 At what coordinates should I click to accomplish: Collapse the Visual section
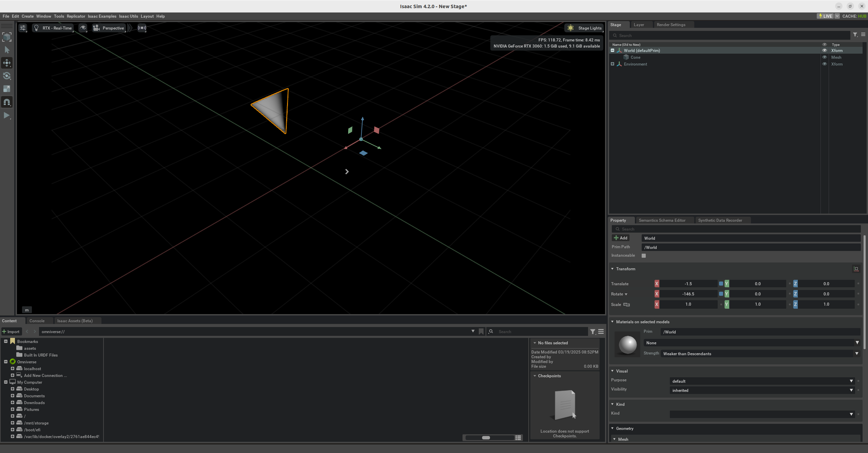(612, 371)
